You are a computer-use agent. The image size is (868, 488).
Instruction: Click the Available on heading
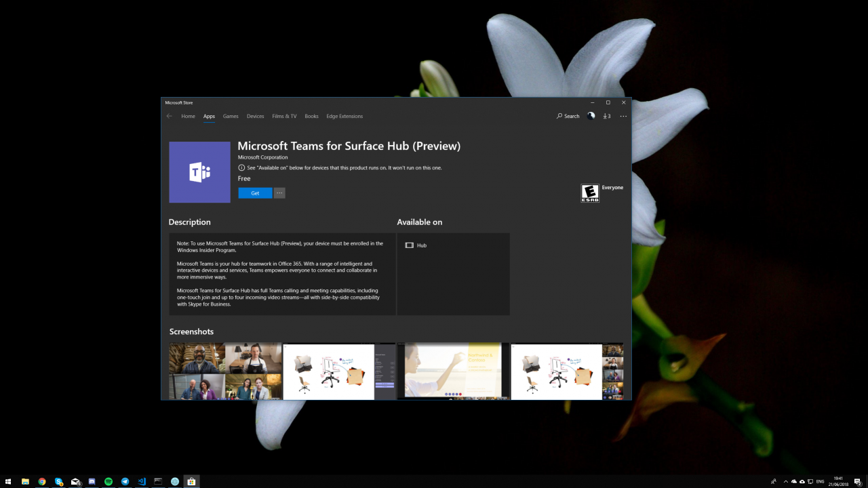(x=420, y=222)
